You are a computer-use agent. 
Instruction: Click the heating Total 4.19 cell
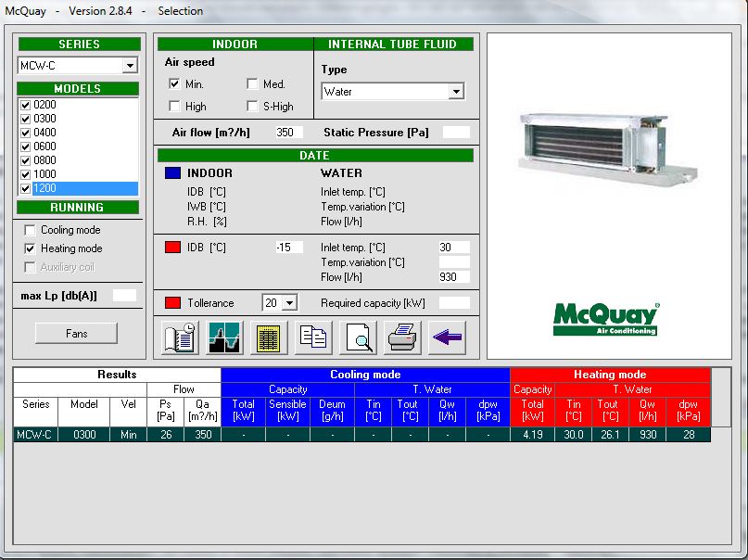pyautogui.click(x=532, y=435)
